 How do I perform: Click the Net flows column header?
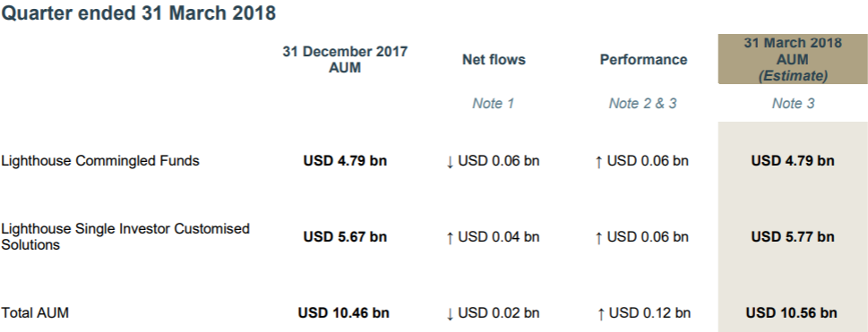tap(494, 60)
